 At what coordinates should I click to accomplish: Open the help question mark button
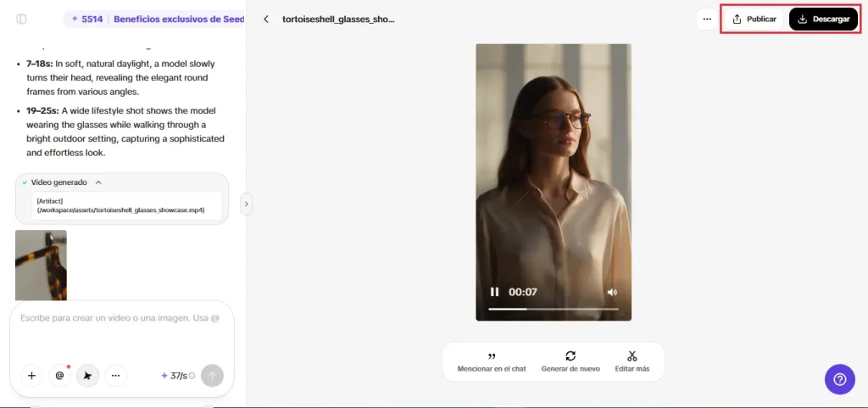click(840, 379)
